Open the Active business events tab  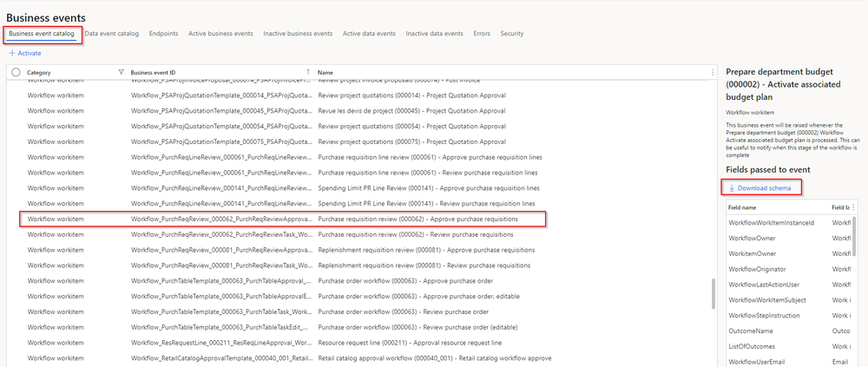pyautogui.click(x=220, y=34)
